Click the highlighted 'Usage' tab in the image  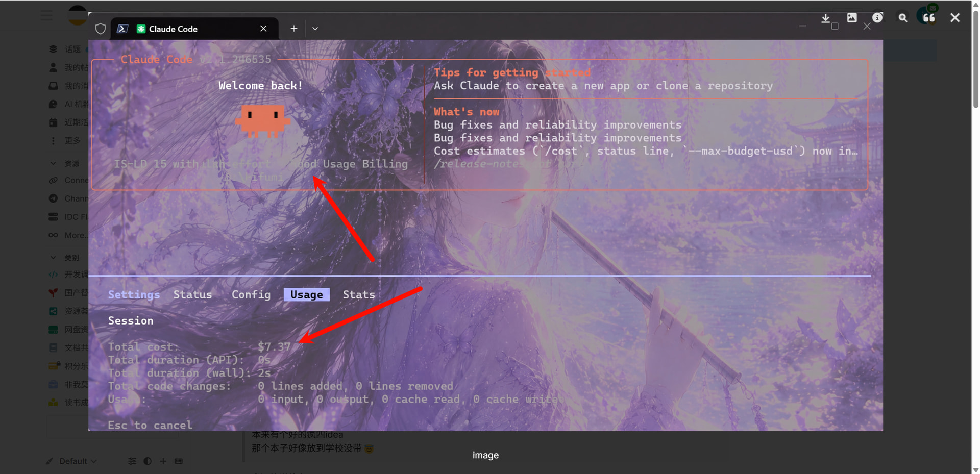[307, 294]
